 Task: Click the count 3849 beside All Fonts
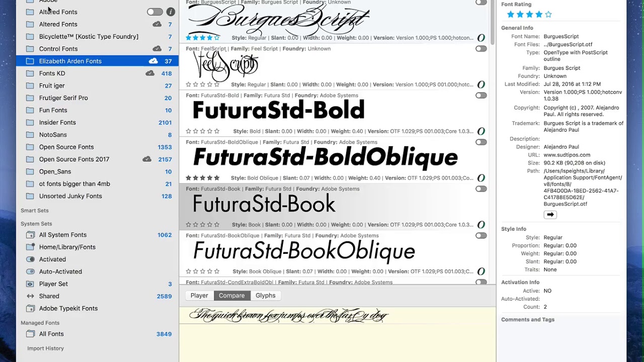[x=164, y=334]
